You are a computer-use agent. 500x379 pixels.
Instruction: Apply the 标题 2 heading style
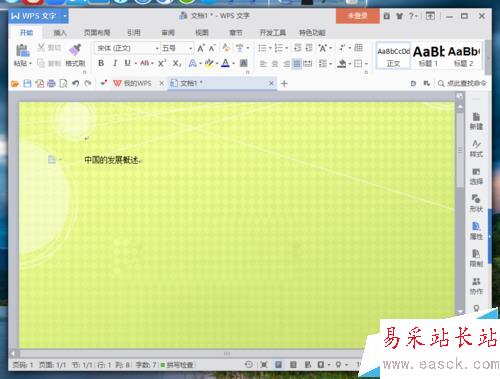coord(463,57)
